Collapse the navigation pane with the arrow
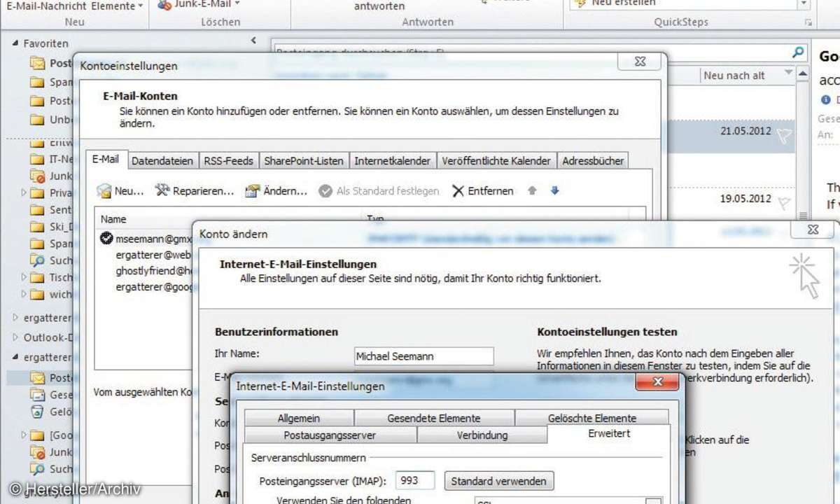Viewport: 840px width, 504px height. pos(253,41)
